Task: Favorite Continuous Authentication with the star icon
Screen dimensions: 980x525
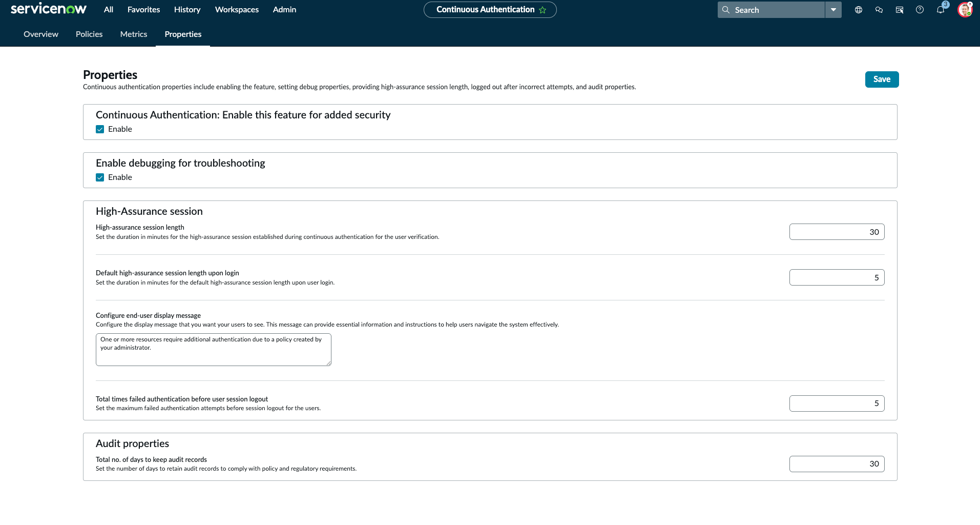Action: coord(543,10)
